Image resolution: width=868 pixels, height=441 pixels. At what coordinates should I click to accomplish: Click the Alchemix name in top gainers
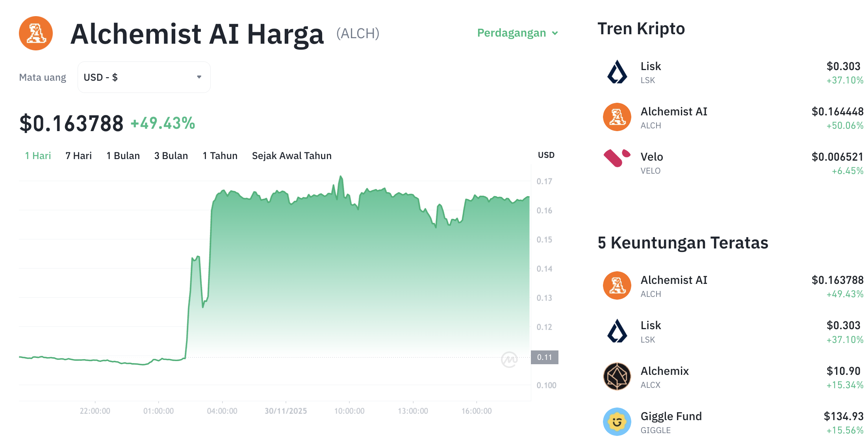coord(665,371)
